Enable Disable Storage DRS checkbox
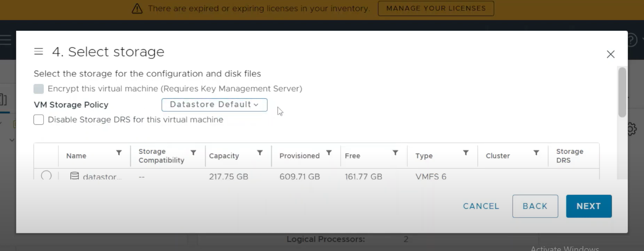Screen dimensions: 644x251 pos(39,120)
